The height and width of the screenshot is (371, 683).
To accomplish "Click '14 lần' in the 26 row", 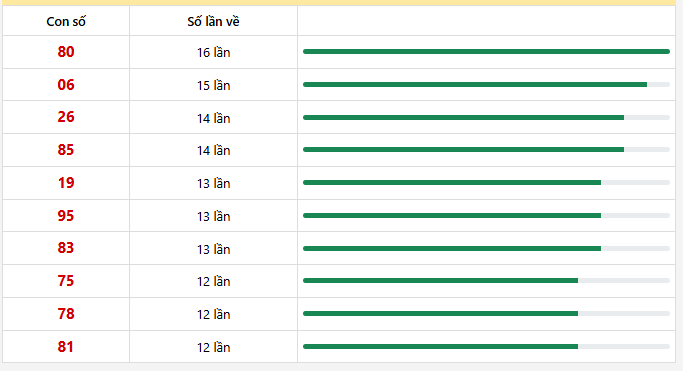I will [x=213, y=118].
